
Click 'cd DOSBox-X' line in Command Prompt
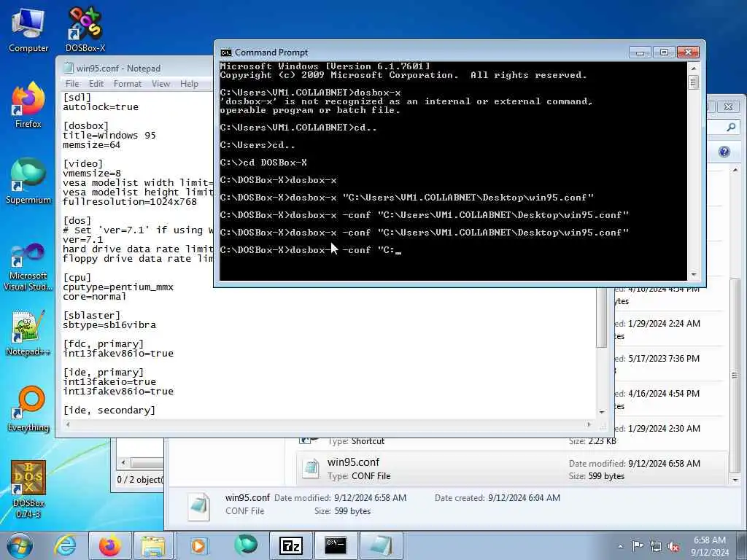pyautogui.click(x=263, y=163)
